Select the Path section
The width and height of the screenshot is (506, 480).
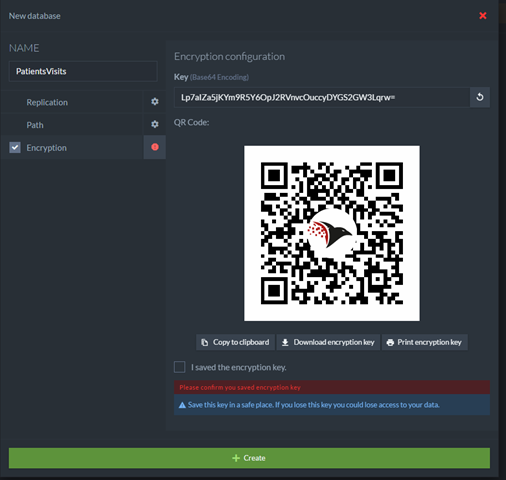coord(35,125)
